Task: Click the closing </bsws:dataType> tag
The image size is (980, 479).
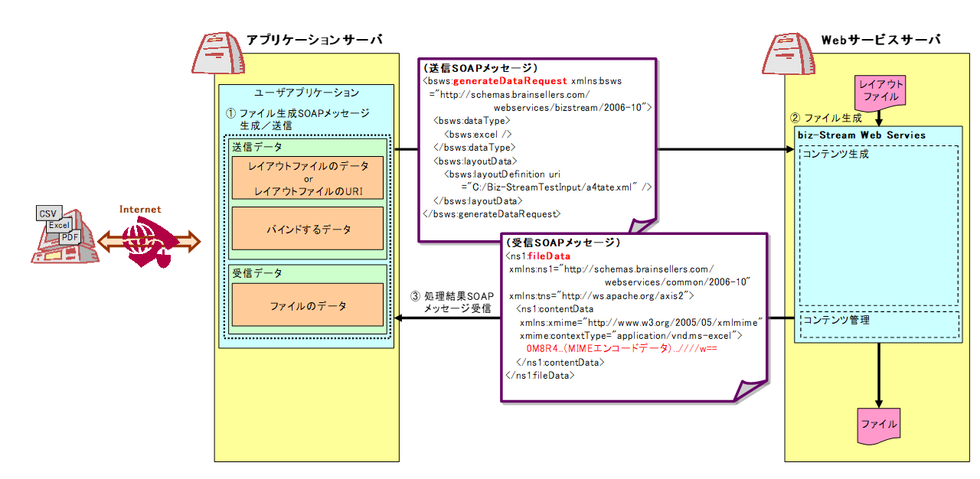Action: [x=475, y=147]
